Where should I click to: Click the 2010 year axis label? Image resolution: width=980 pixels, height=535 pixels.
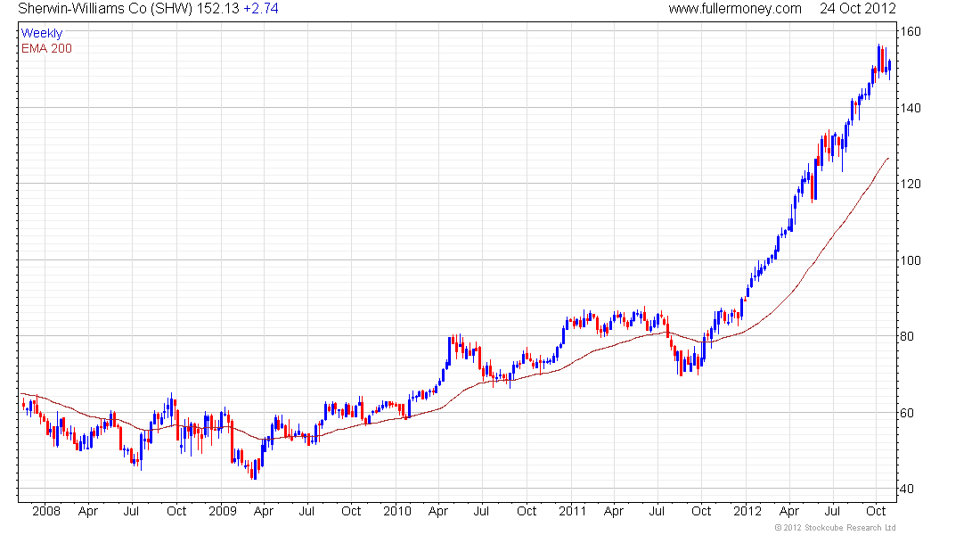tap(397, 511)
